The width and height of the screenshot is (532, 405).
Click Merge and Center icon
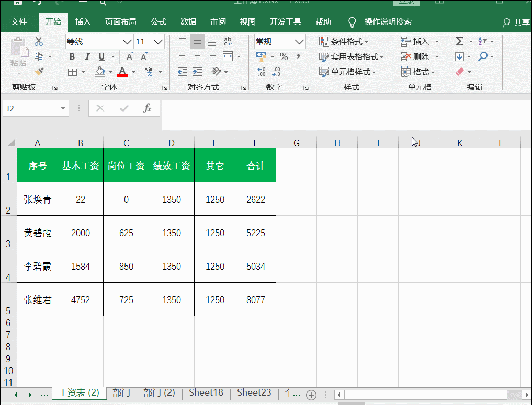point(228,56)
